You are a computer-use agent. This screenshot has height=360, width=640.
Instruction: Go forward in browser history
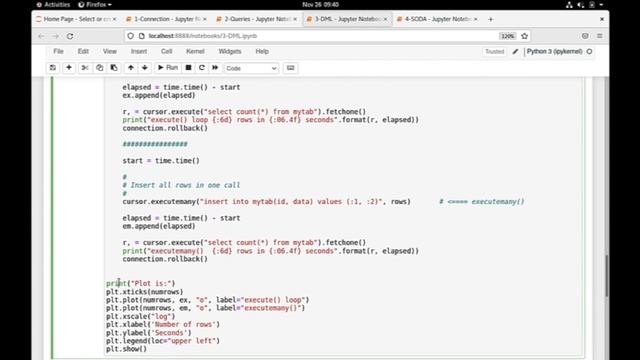click(56, 36)
